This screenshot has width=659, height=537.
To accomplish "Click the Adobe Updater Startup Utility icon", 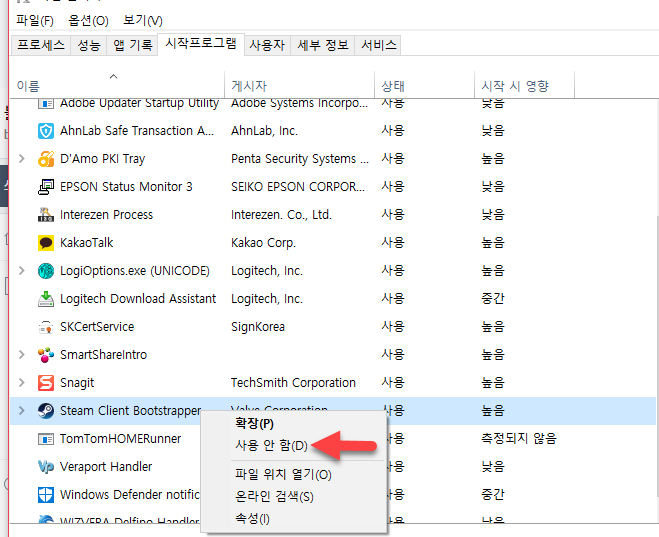I will [46, 103].
